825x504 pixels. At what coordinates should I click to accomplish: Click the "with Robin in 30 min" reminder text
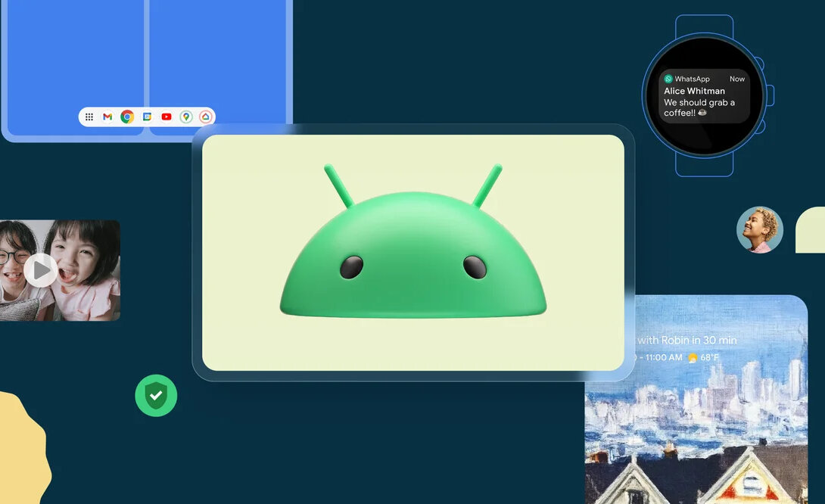click(x=686, y=341)
